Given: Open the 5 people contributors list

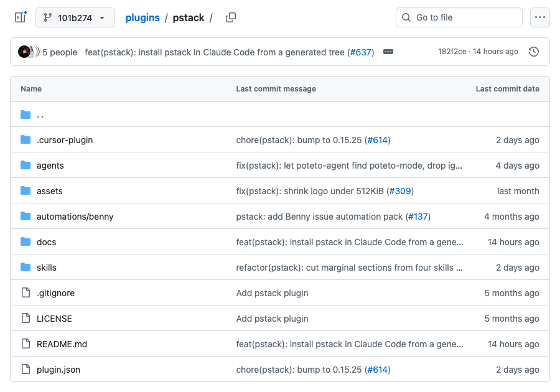Looking at the screenshot, I should (x=60, y=52).
